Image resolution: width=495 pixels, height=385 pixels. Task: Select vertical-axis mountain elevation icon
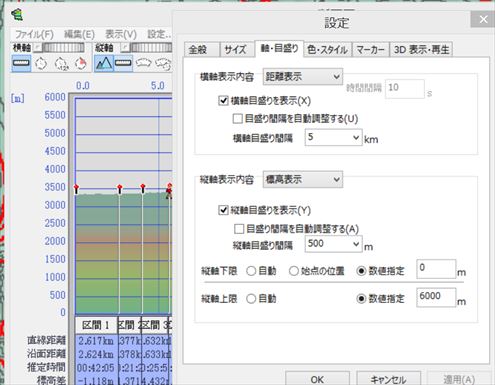[104, 63]
